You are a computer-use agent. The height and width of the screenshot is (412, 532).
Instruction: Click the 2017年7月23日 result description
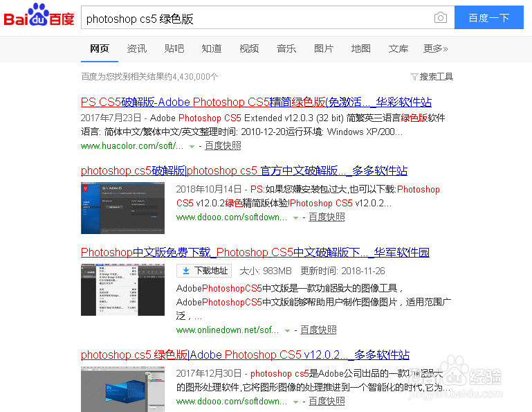click(263, 125)
